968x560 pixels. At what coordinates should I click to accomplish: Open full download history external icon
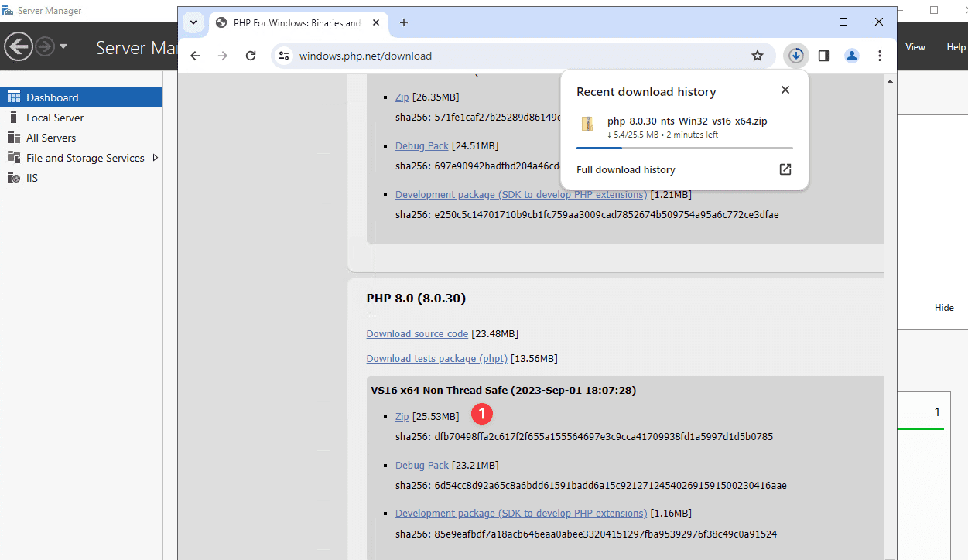(x=785, y=169)
